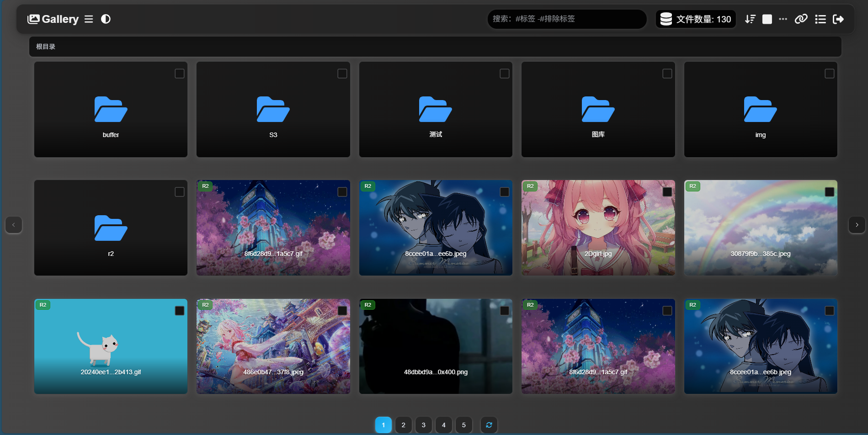Screen dimensions: 868x435
Task: Go to page 3
Action: (x=423, y=425)
